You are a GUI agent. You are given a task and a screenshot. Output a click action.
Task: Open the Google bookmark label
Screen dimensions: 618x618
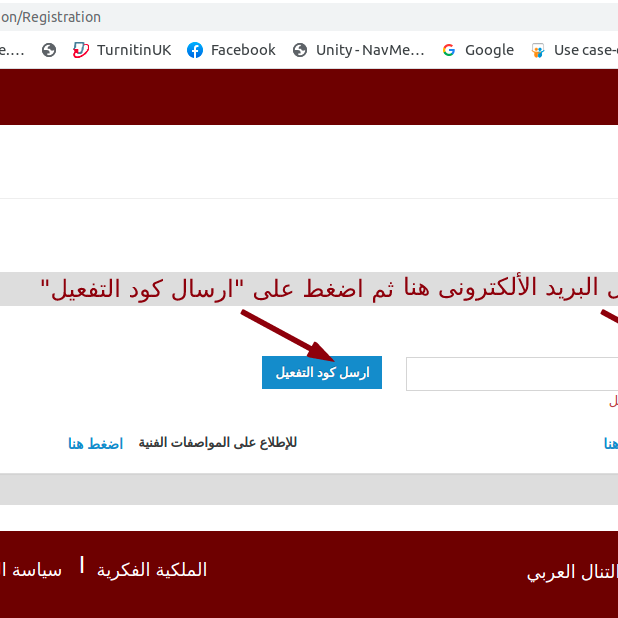pos(489,50)
